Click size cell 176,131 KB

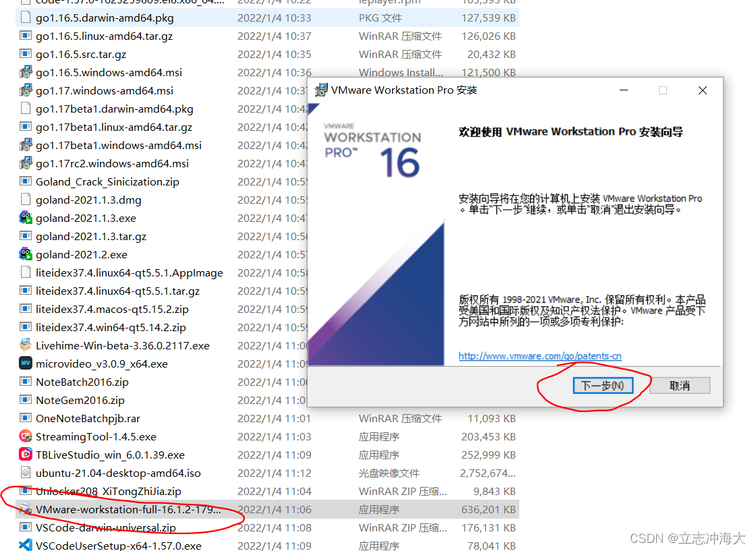[x=488, y=528]
